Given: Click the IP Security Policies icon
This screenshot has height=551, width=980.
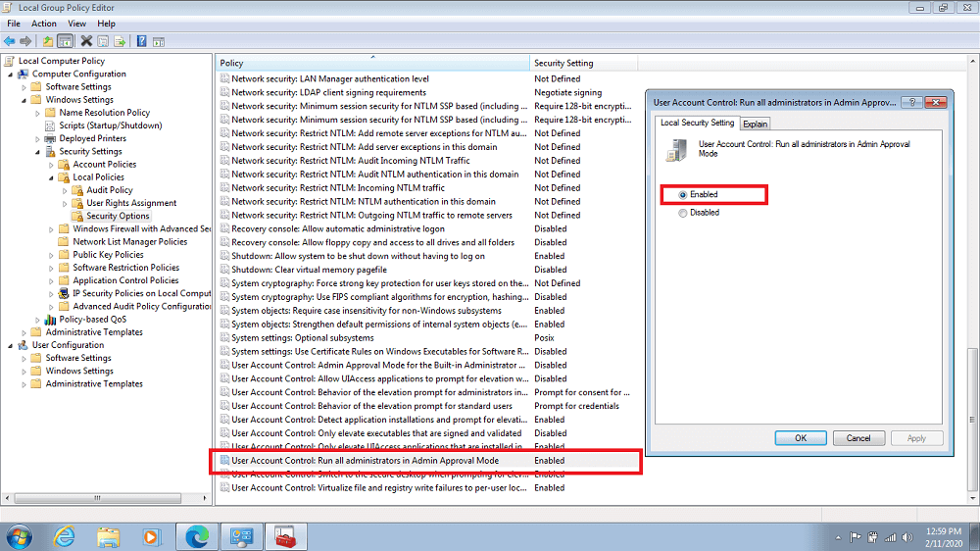Looking at the screenshot, I should pyautogui.click(x=64, y=293).
